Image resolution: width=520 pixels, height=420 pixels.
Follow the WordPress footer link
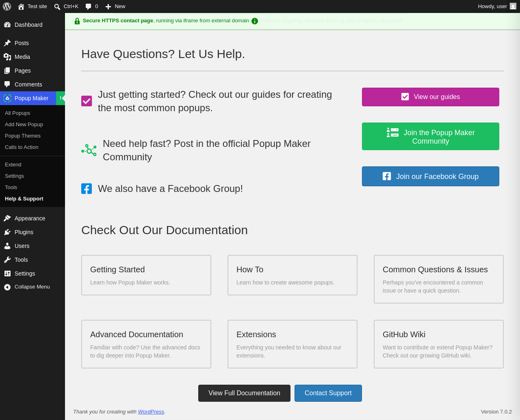coord(151,412)
